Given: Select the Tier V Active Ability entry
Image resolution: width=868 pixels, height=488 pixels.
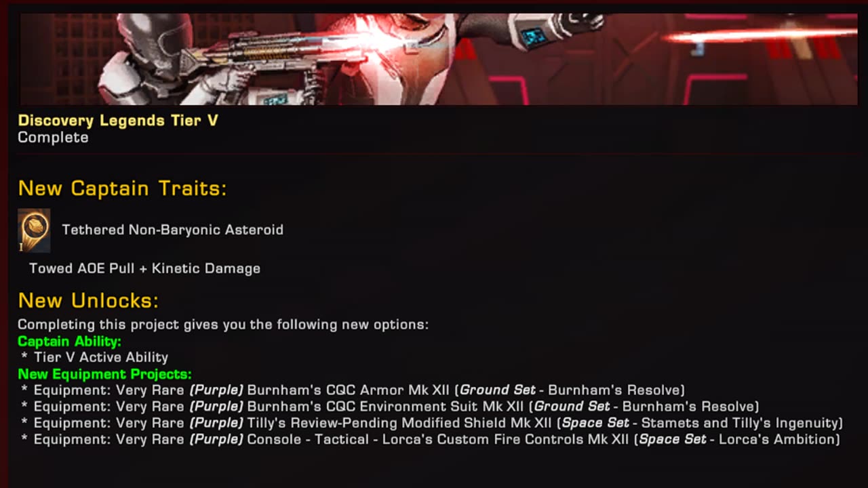Looking at the screenshot, I should click(101, 357).
